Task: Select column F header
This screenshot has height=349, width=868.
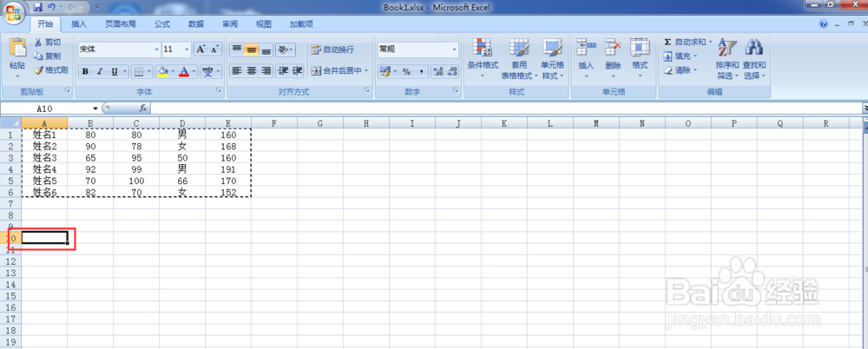Action: (x=274, y=123)
